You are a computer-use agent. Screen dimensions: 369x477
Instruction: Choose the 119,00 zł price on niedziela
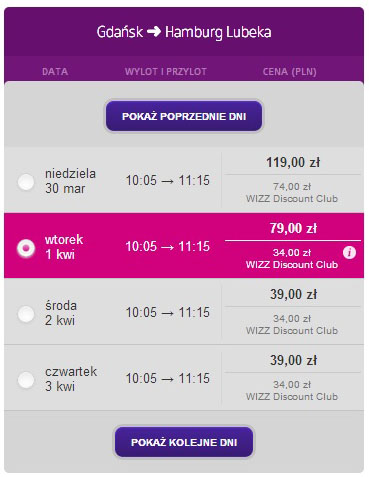(x=293, y=162)
